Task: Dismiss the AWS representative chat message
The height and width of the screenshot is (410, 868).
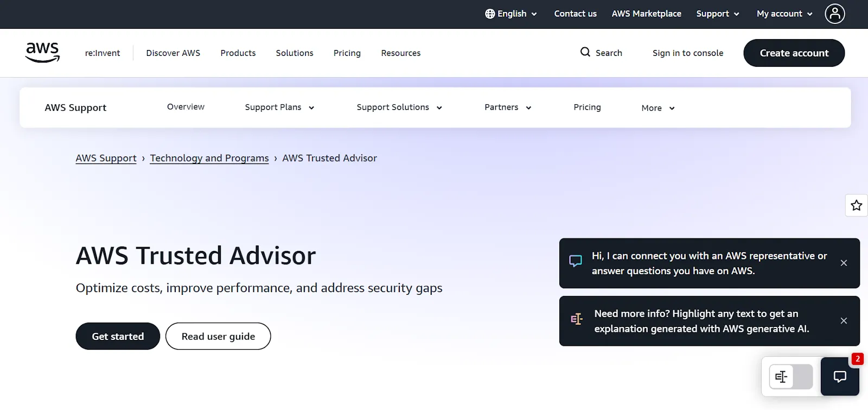Action: 844,263
